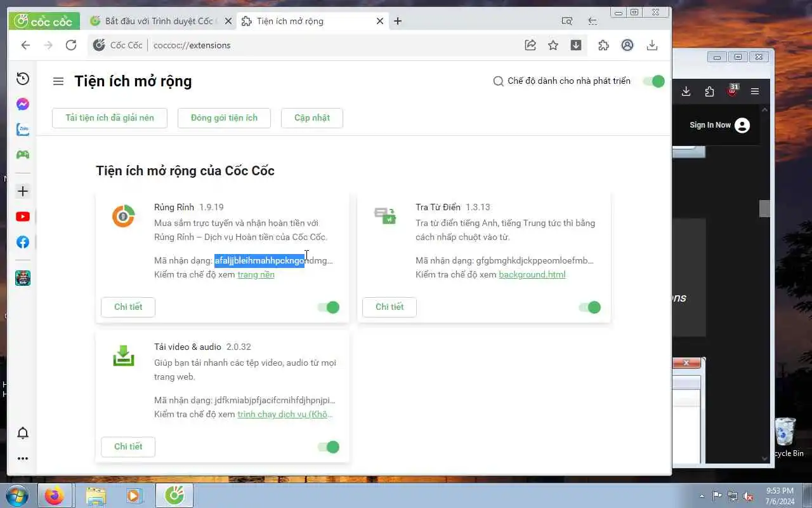
Task: Click the download icon in the background Firefox window
Action: point(686,91)
